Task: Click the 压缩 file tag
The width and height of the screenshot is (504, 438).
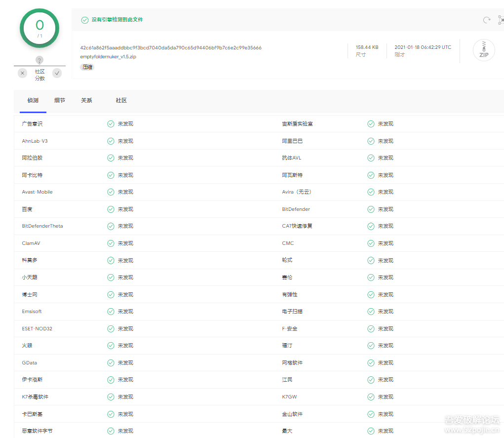Action: coord(87,67)
